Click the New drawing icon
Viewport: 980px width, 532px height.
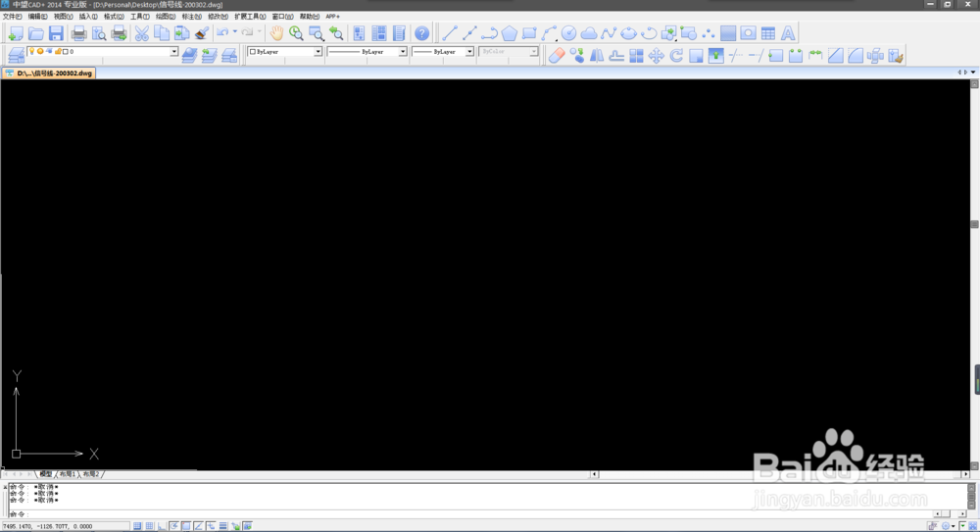16,33
